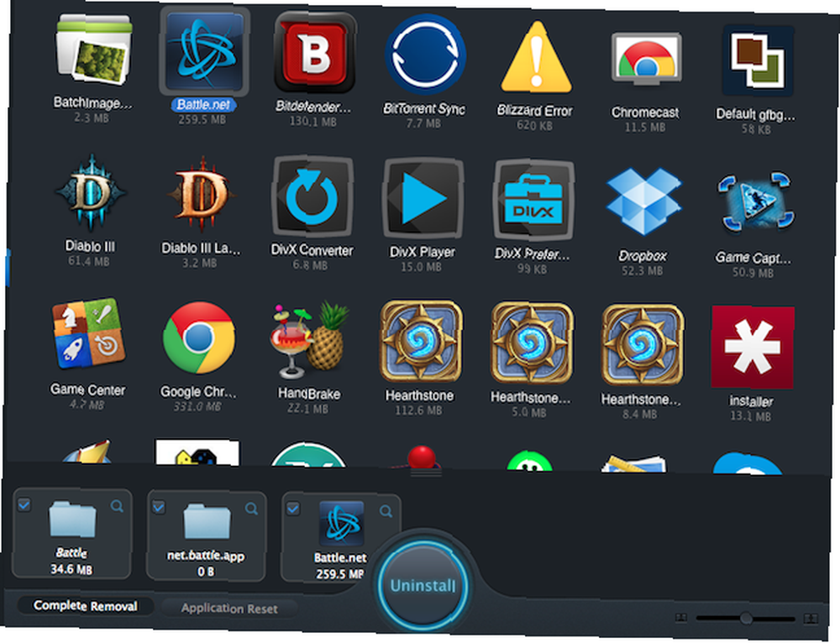Click the Uninstall button
The height and width of the screenshot is (643, 840).
(x=423, y=585)
